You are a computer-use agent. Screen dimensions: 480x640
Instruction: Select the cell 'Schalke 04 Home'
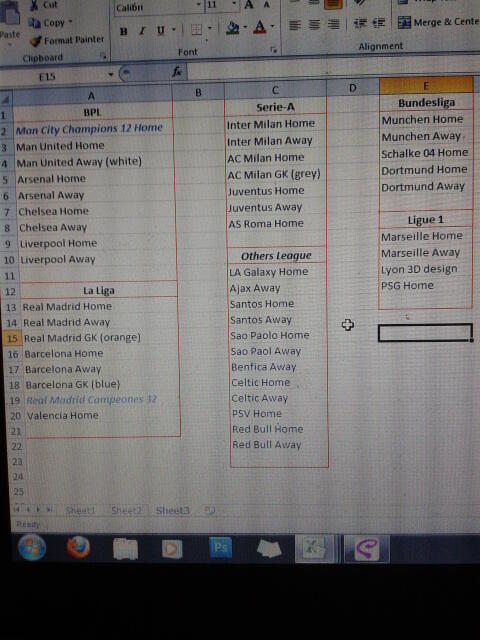(x=426, y=153)
